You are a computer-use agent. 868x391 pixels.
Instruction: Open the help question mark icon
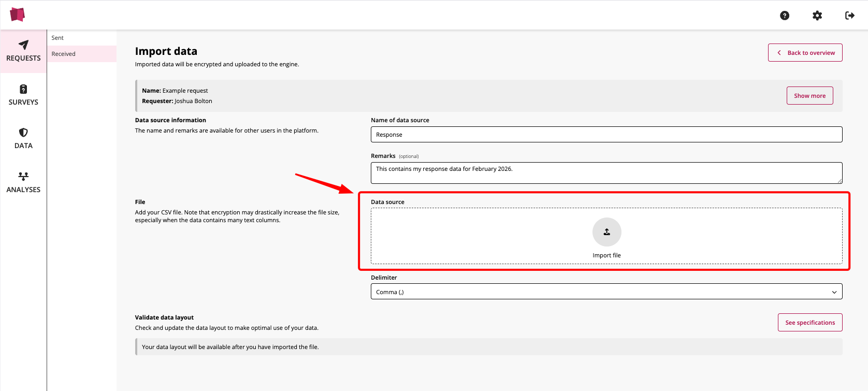click(785, 16)
